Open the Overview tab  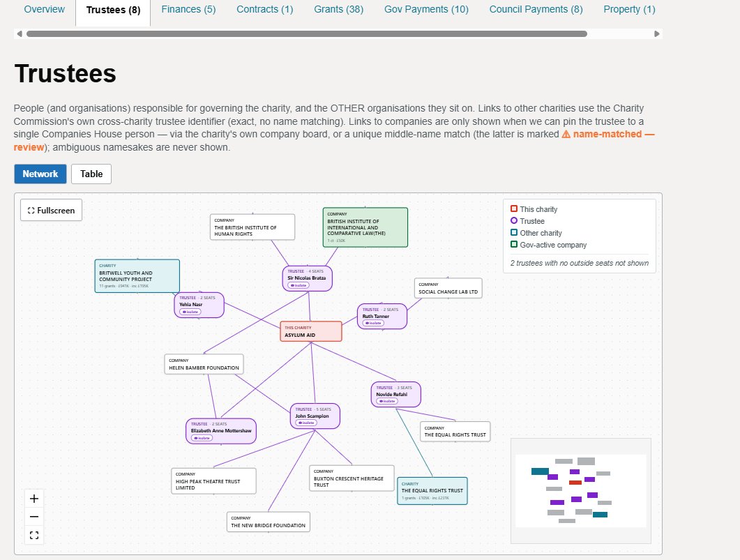[x=45, y=10]
